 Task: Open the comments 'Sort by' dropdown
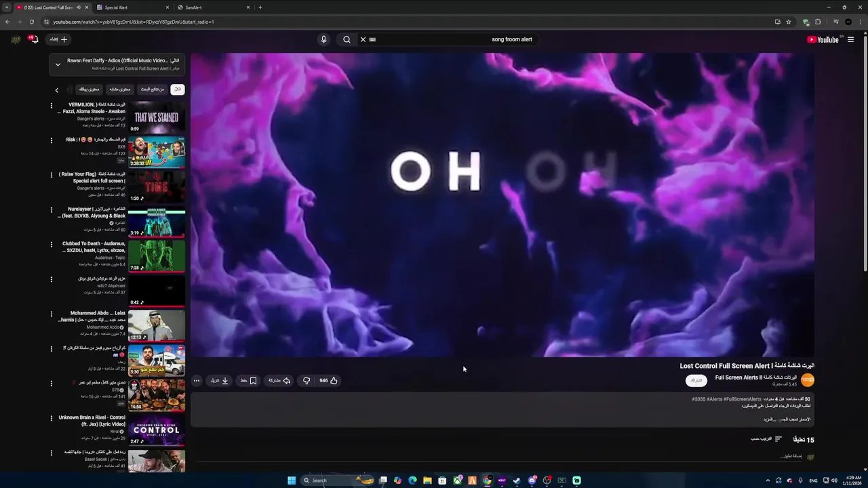point(766,439)
